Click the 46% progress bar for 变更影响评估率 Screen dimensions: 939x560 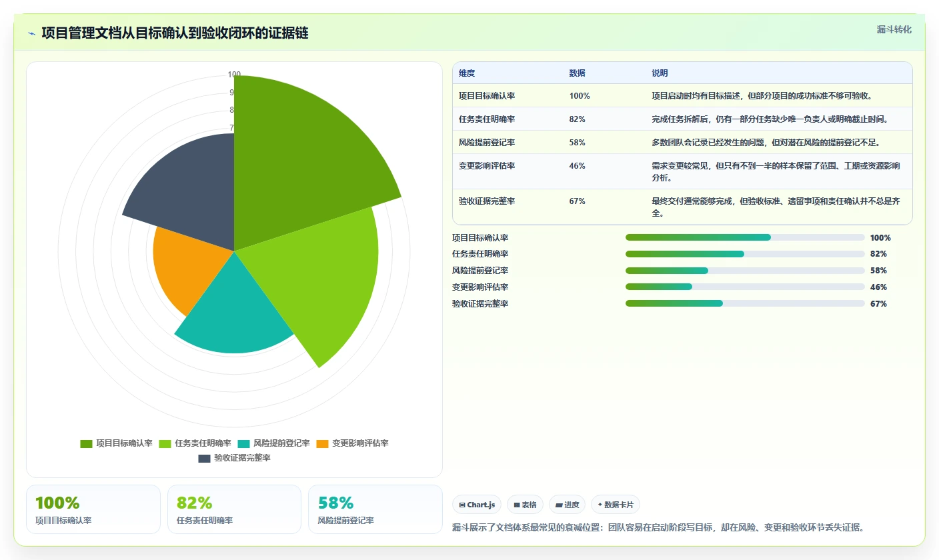point(745,287)
